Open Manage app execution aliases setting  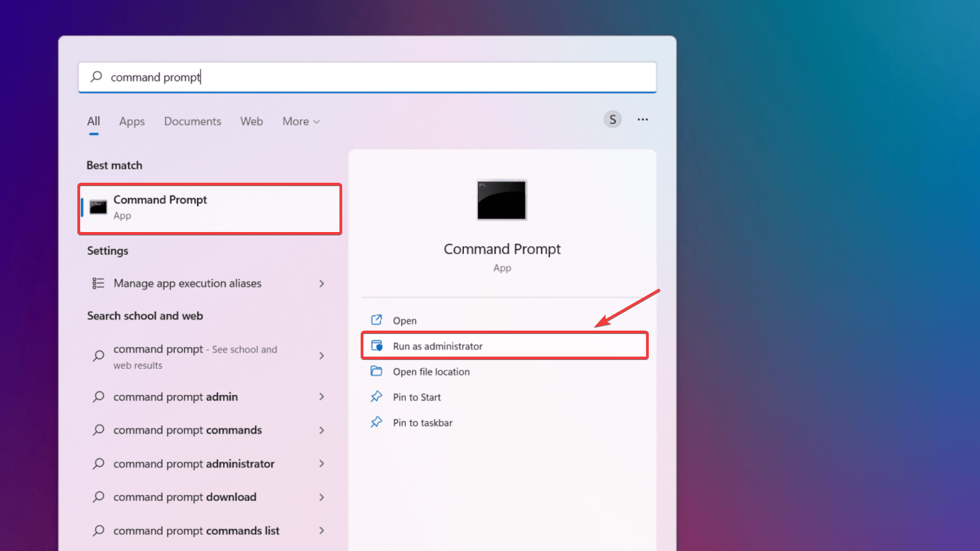tap(209, 283)
